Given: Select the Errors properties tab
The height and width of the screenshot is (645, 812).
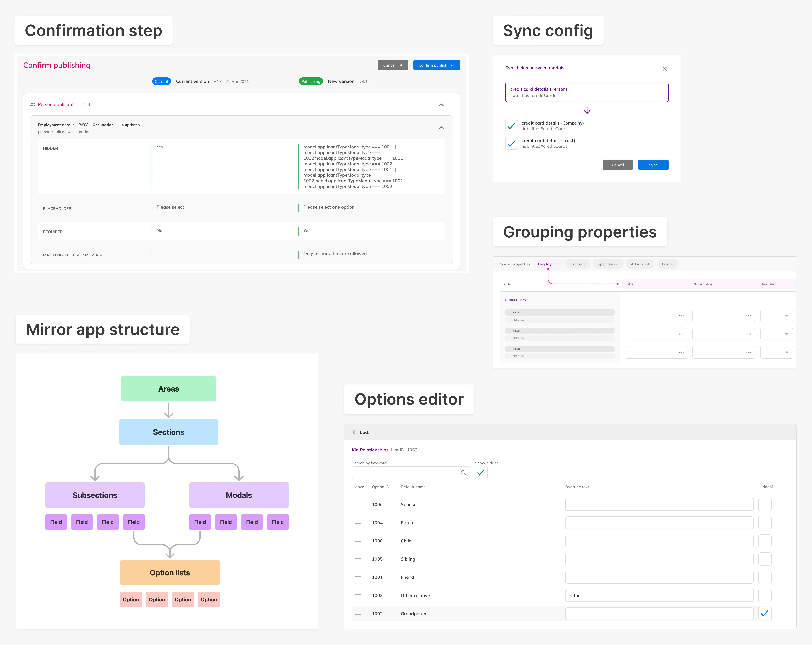Looking at the screenshot, I should (x=667, y=264).
